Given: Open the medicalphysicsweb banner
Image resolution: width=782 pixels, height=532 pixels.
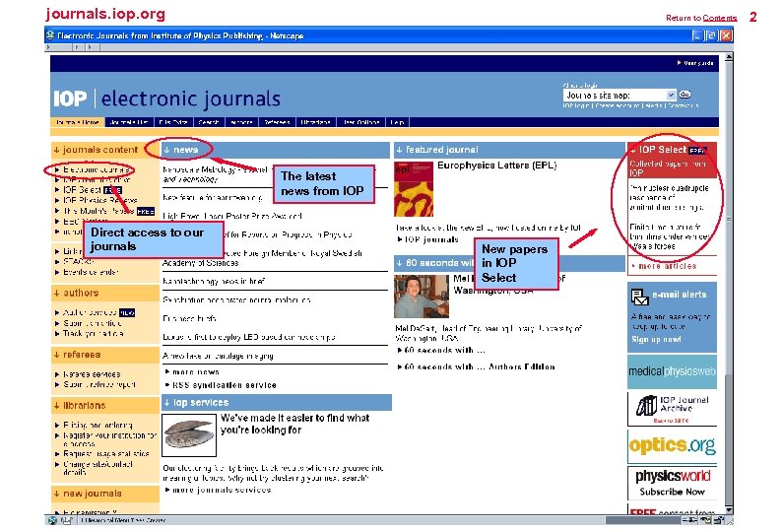Looking at the screenshot, I should click(x=672, y=371).
